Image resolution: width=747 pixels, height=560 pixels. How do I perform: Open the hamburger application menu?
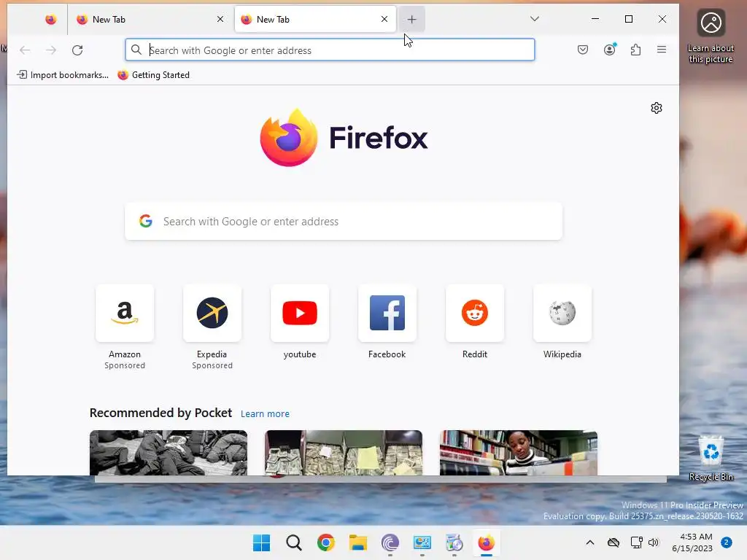pyautogui.click(x=662, y=50)
